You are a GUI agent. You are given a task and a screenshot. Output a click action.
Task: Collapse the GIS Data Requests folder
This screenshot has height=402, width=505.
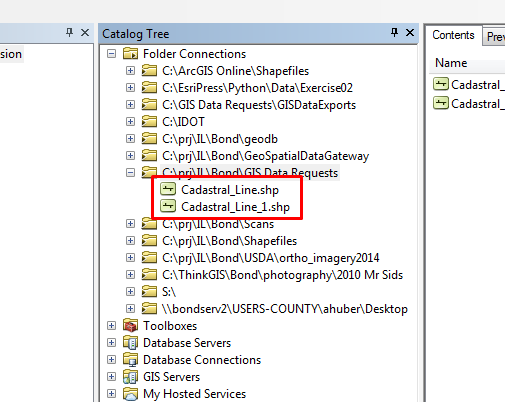click(130, 173)
